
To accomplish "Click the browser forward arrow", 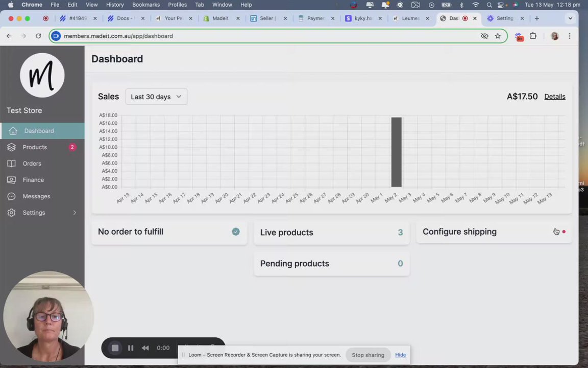I will click(x=23, y=36).
